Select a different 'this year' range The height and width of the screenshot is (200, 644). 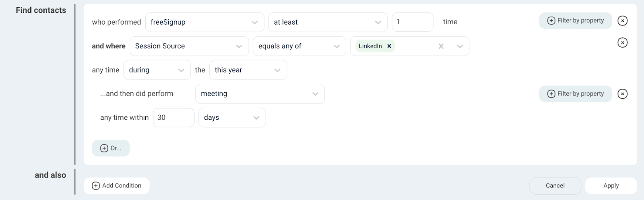click(x=248, y=70)
